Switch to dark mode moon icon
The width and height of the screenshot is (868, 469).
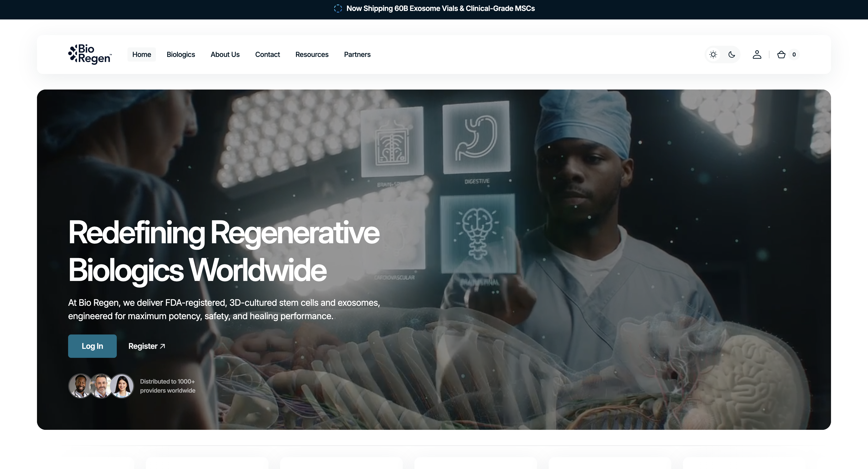click(732, 54)
